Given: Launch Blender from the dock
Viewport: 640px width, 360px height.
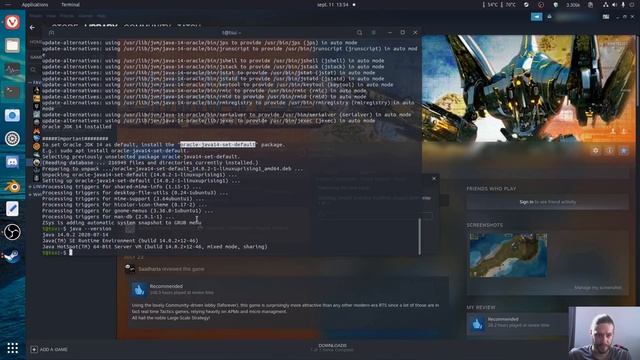Looking at the screenshot, I should point(12,186).
